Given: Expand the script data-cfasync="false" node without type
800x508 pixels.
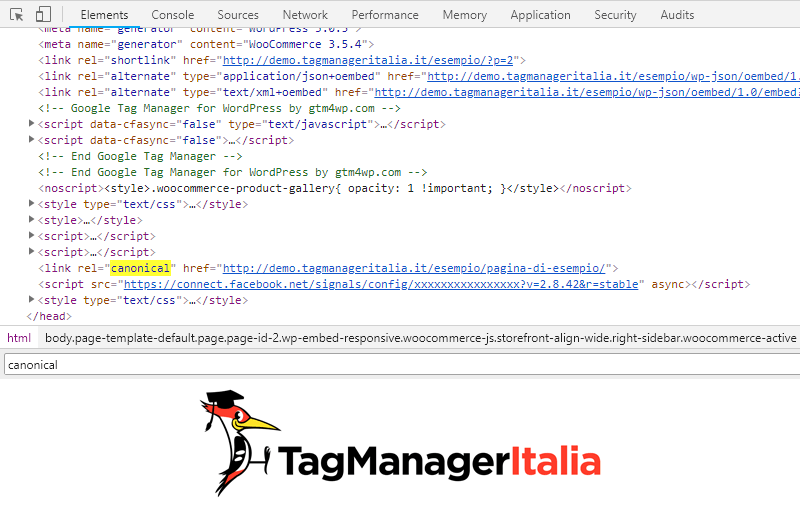Looking at the screenshot, I should (x=31, y=139).
